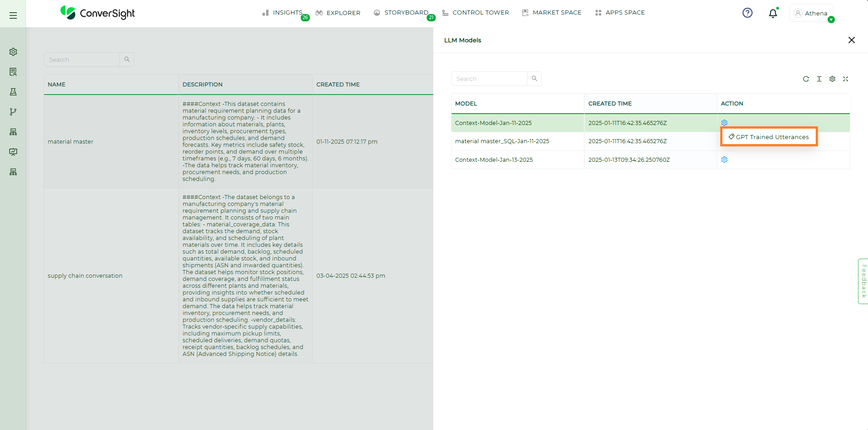Focus the dataset list search field
868x430 pixels.
pyautogui.click(x=82, y=60)
